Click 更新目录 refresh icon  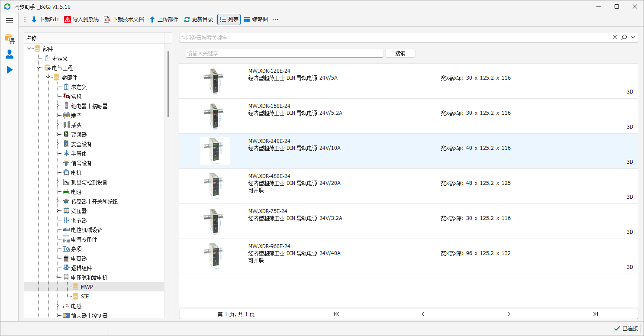(187, 19)
